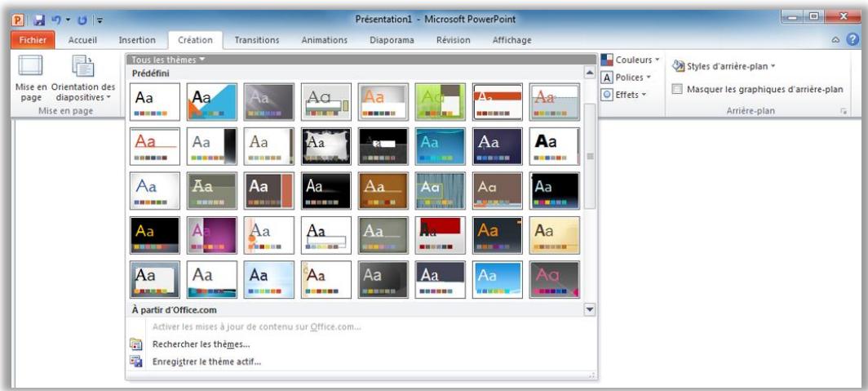Open PowerPoint help with the question mark
The height and width of the screenshot is (391, 868).
tap(852, 39)
